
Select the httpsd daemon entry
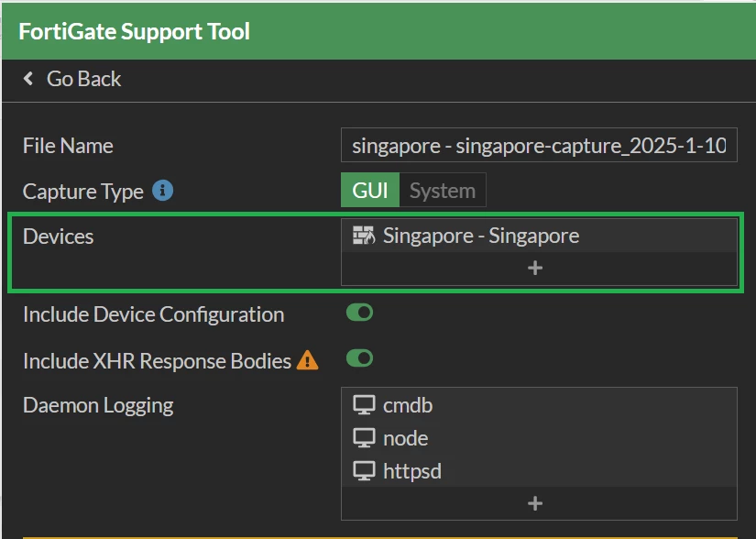[x=539, y=471]
